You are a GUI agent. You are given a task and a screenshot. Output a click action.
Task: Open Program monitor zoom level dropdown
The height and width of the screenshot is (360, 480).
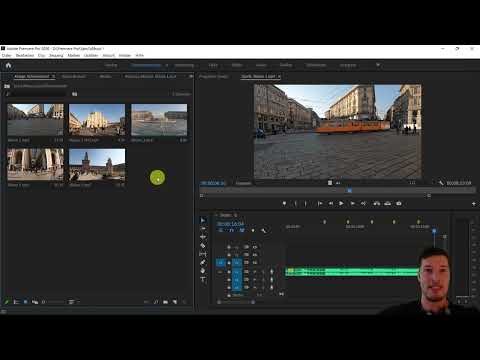(x=243, y=183)
